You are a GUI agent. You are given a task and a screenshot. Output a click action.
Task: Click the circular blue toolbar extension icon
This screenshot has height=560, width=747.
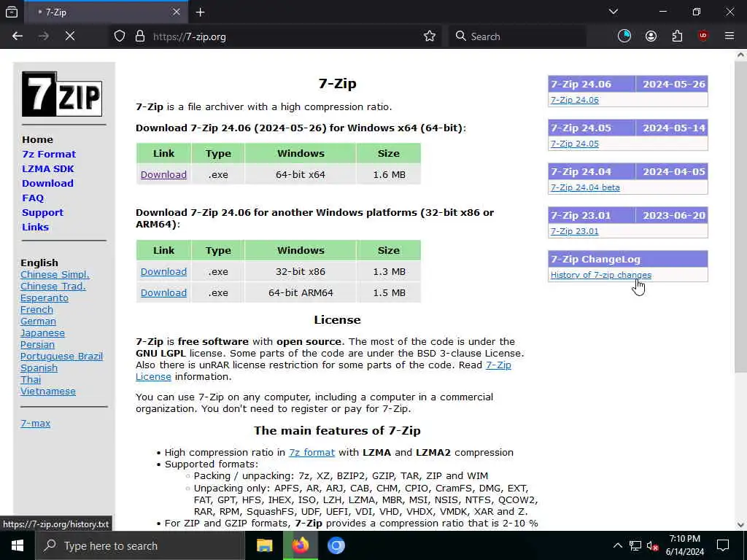click(624, 36)
